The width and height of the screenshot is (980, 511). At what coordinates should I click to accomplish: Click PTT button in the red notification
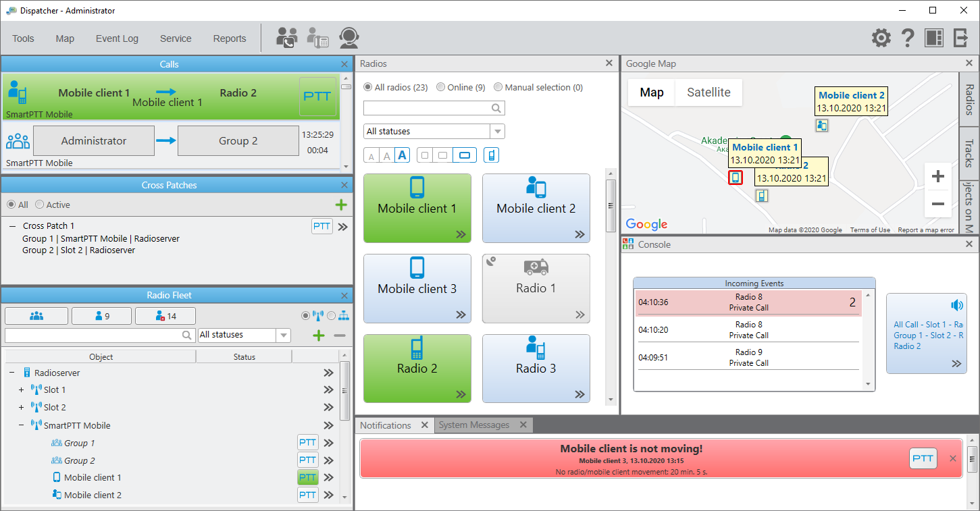pos(923,458)
